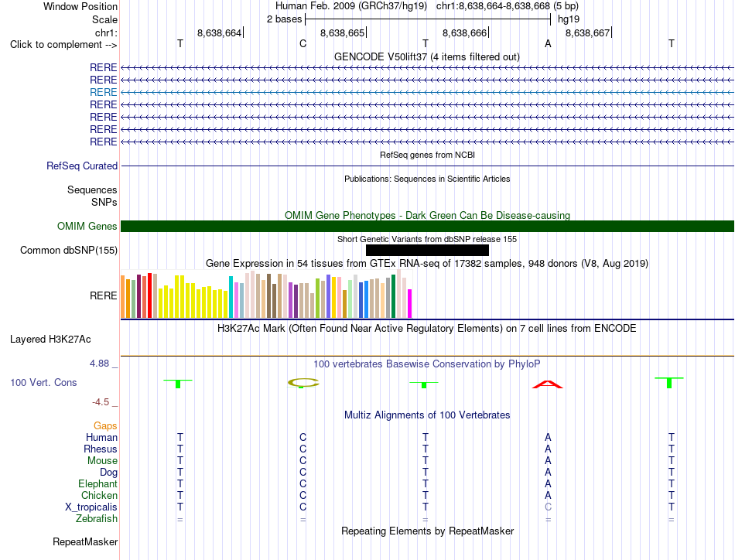Select the Human alignment row label
735x560 pixels.
tap(101, 437)
